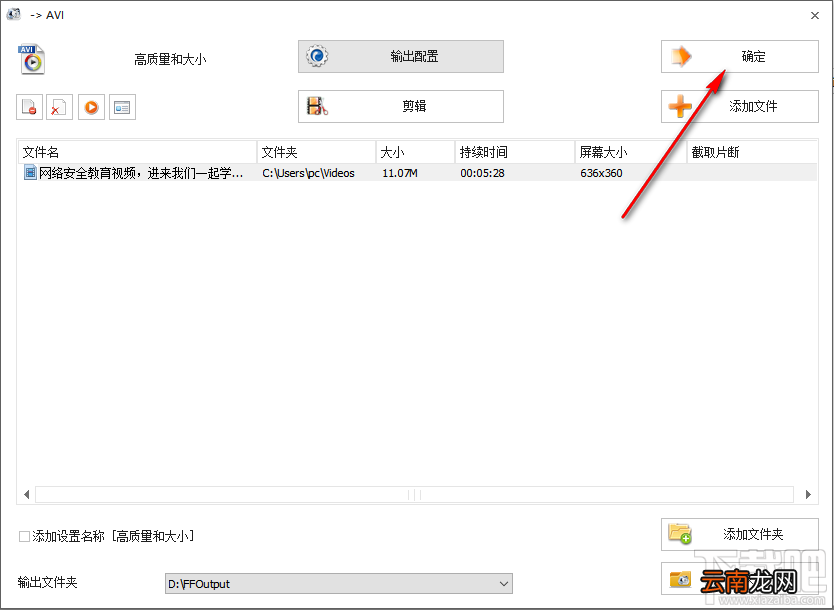Click the orange play preview icon
Screen dimensions: 834x610
91,107
